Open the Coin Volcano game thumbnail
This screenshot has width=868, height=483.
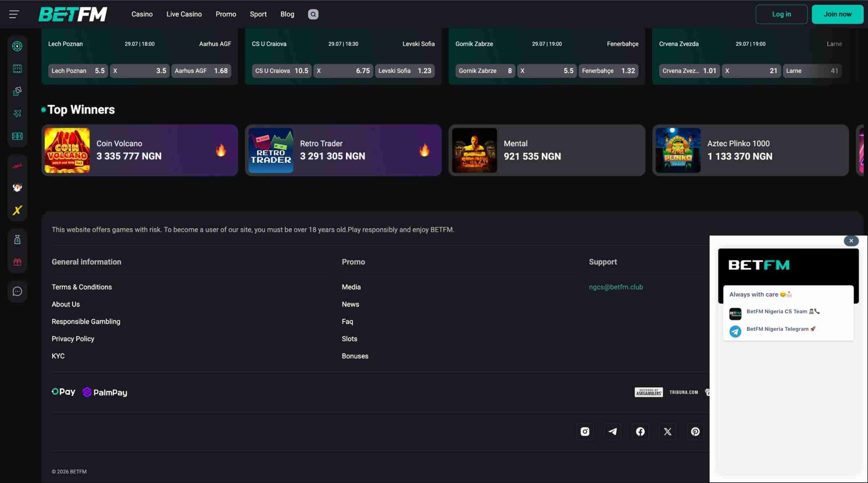coord(67,151)
